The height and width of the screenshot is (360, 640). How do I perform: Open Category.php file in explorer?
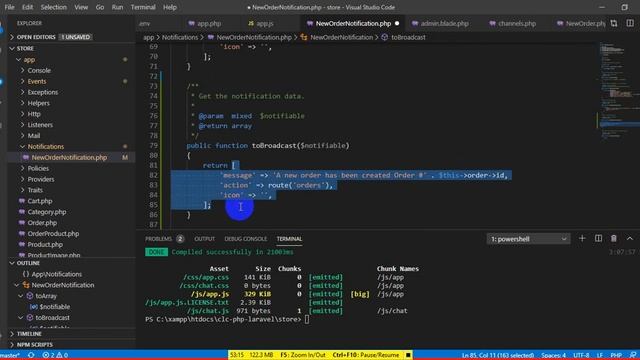tap(47, 212)
